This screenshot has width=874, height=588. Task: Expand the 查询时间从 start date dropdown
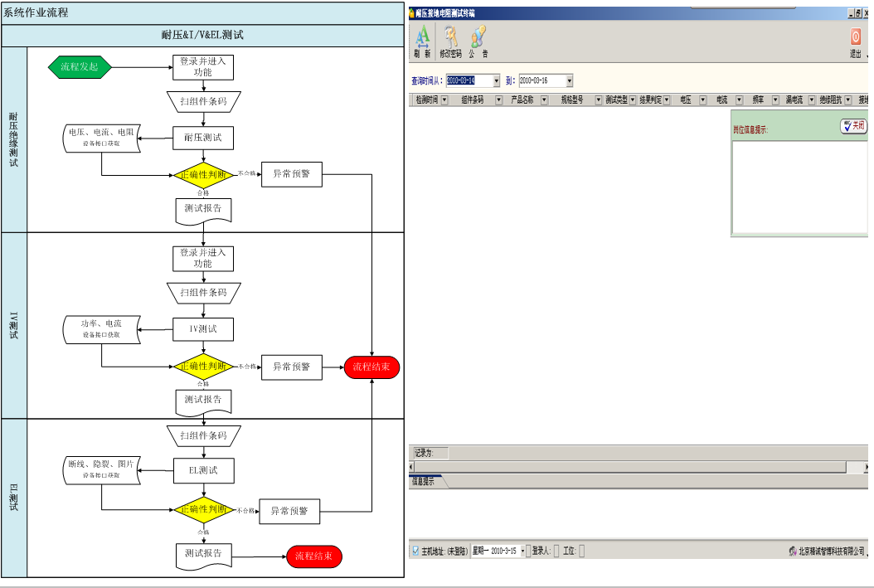point(497,81)
